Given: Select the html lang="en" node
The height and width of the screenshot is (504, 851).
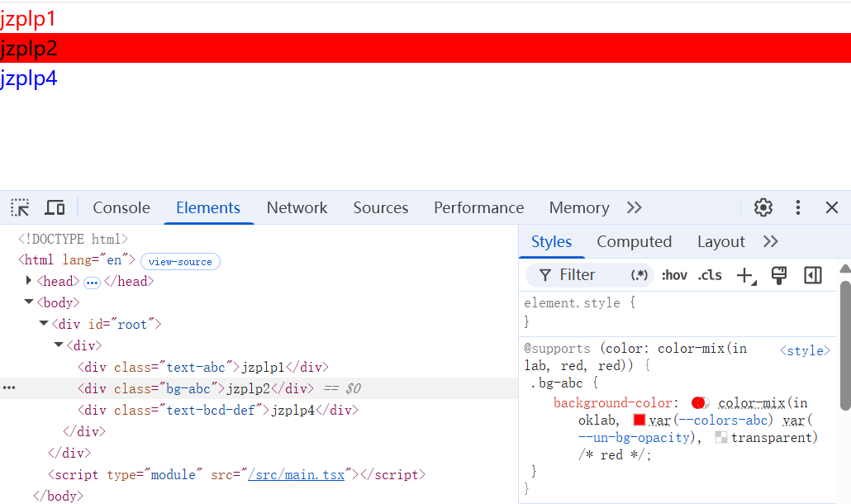Looking at the screenshot, I should 77,260.
